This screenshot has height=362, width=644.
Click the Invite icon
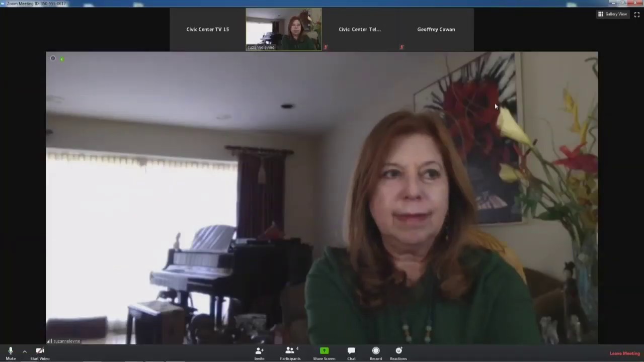[259, 352]
